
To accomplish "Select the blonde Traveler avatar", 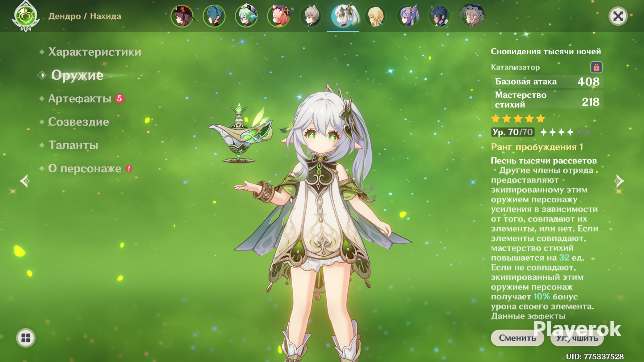I will click(375, 16).
